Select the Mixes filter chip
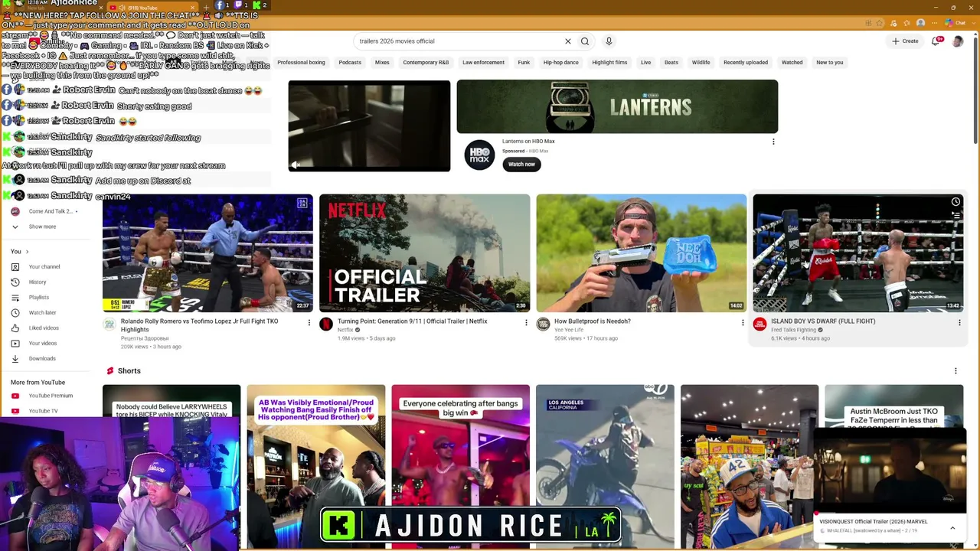The image size is (980, 551). pos(382,63)
